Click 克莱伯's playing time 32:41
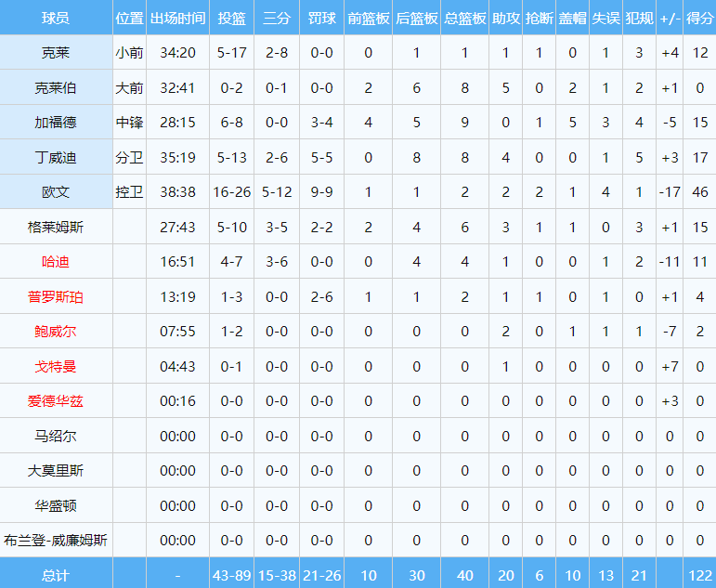The width and height of the screenshot is (716, 588). click(177, 87)
